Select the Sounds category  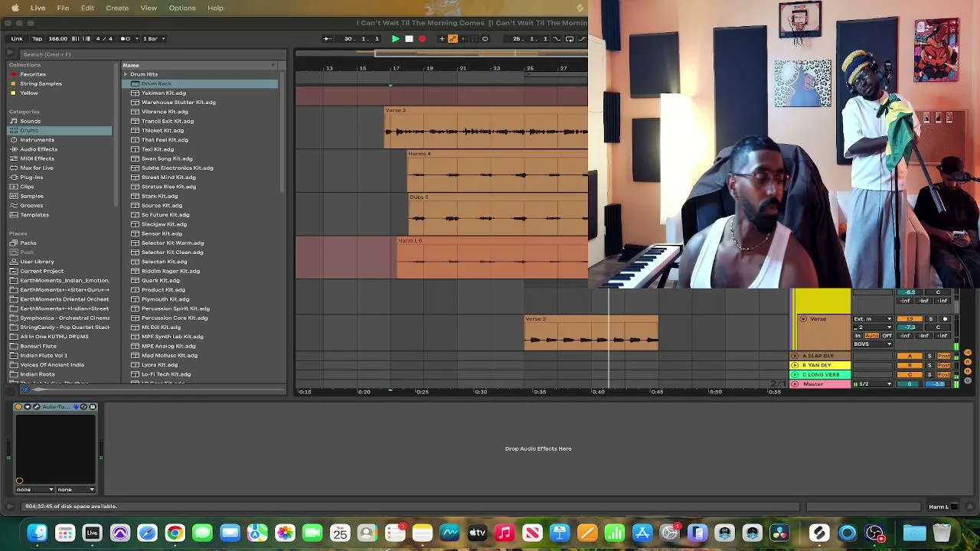[x=30, y=121]
